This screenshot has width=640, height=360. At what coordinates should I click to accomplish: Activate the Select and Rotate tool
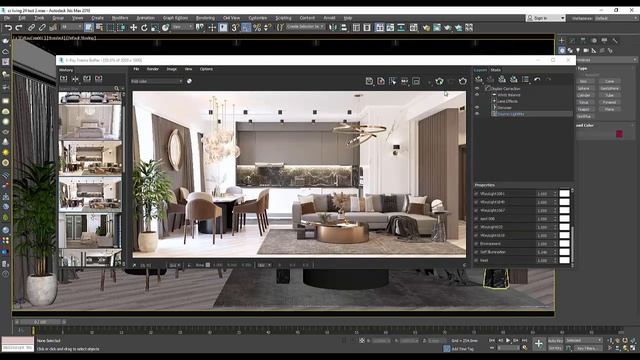coord(144,28)
